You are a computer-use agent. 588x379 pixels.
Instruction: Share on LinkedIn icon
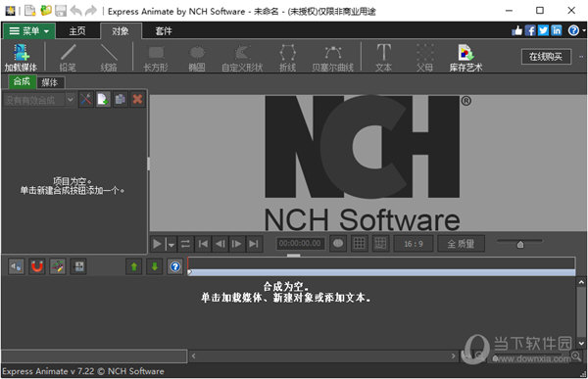[557, 30]
